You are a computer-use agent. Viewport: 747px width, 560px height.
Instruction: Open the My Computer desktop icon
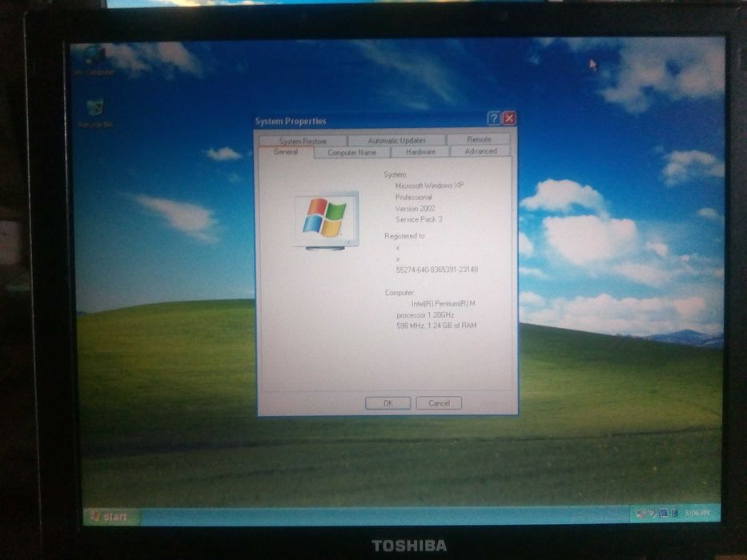click(x=94, y=59)
